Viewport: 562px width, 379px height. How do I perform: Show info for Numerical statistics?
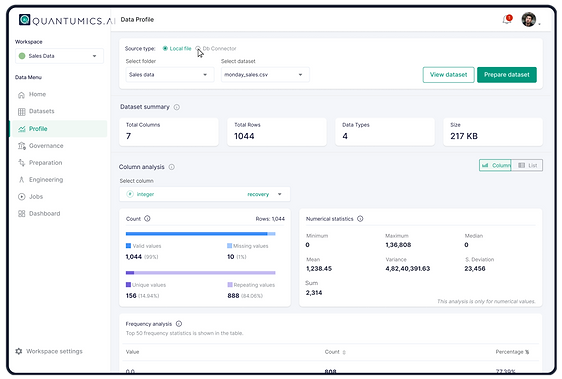pyautogui.click(x=360, y=218)
